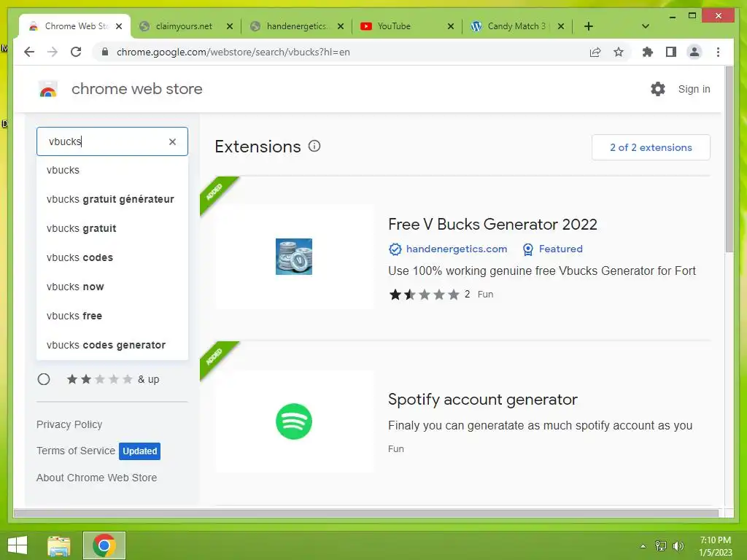Screen dimensions: 747x560
Task: Open About Chrome Web Store link
Action: point(97,478)
